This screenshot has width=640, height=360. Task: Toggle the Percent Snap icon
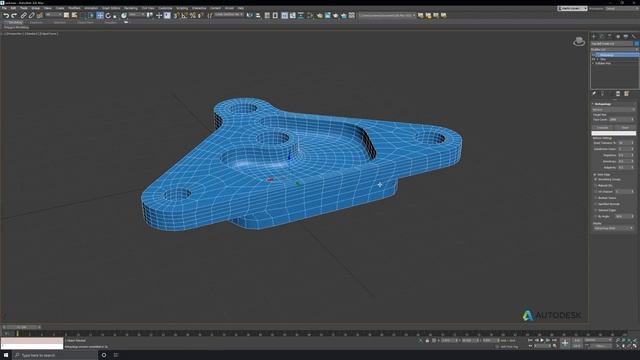[193, 16]
